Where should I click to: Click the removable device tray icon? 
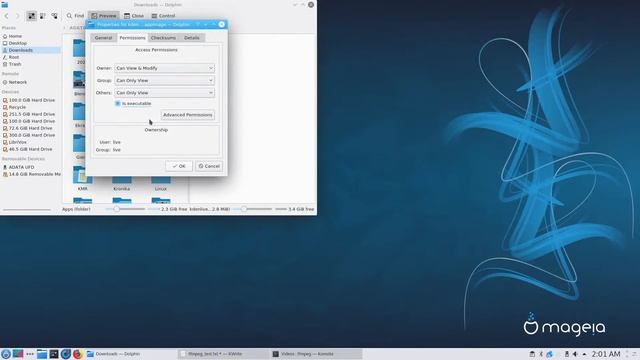point(567,354)
